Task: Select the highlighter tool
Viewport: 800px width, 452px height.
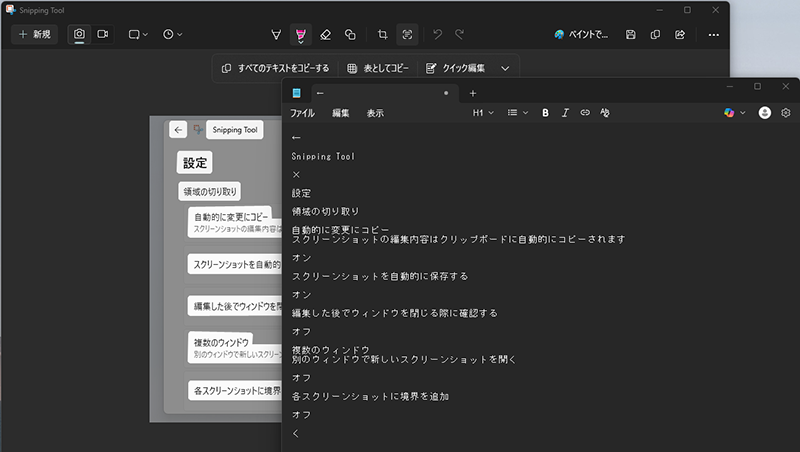Action: (301, 34)
